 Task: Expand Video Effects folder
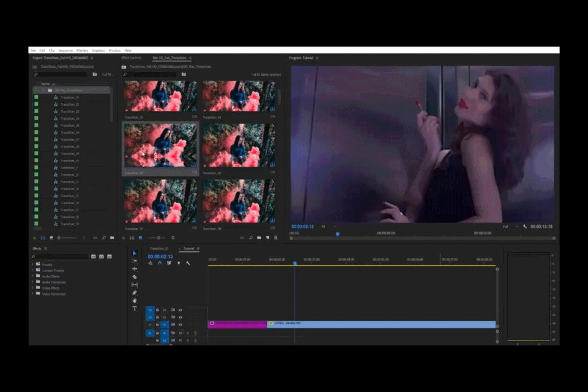(x=33, y=288)
